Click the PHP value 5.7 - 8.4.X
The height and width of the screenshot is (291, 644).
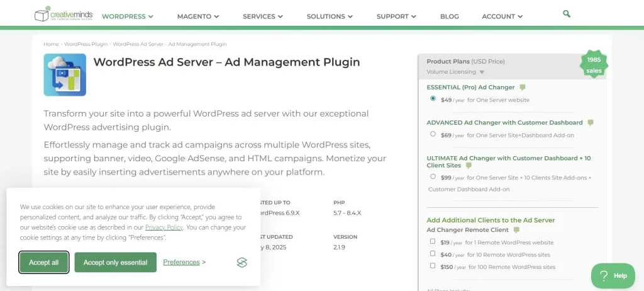[x=347, y=213]
